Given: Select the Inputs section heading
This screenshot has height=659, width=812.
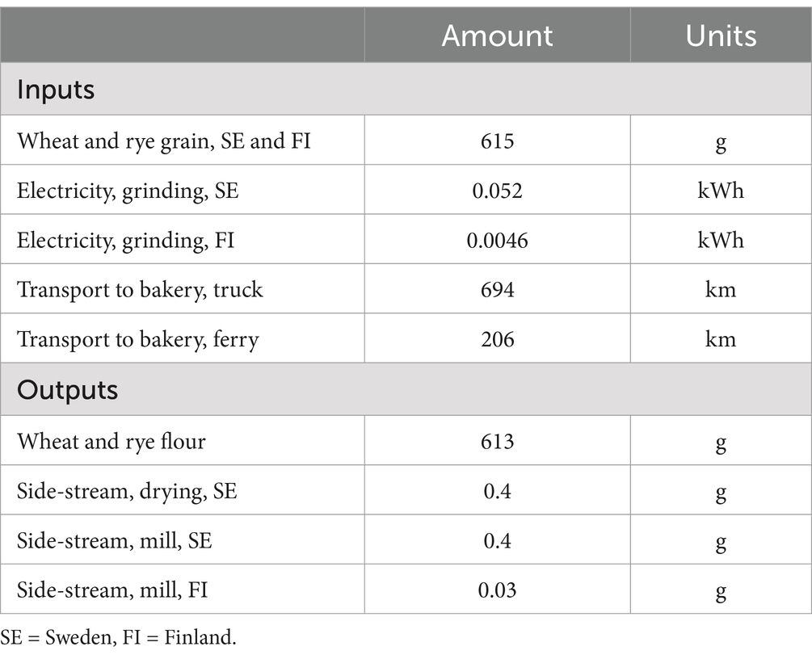Looking at the screenshot, I should coord(56,90).
